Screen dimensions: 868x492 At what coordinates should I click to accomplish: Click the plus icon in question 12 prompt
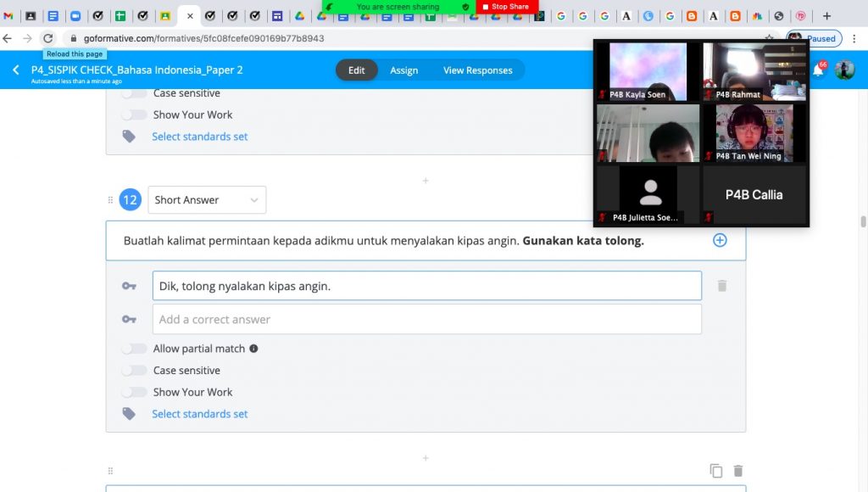[x=720, y=240]
